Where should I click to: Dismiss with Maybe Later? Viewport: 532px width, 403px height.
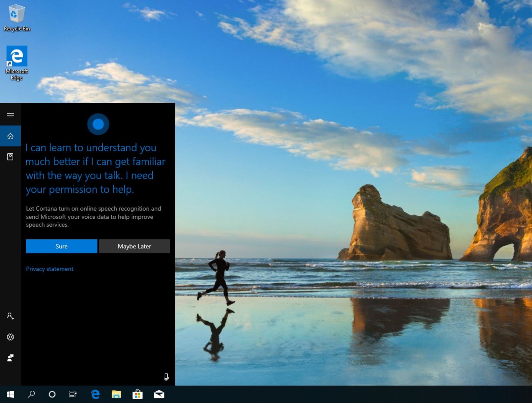pos(134,246)
